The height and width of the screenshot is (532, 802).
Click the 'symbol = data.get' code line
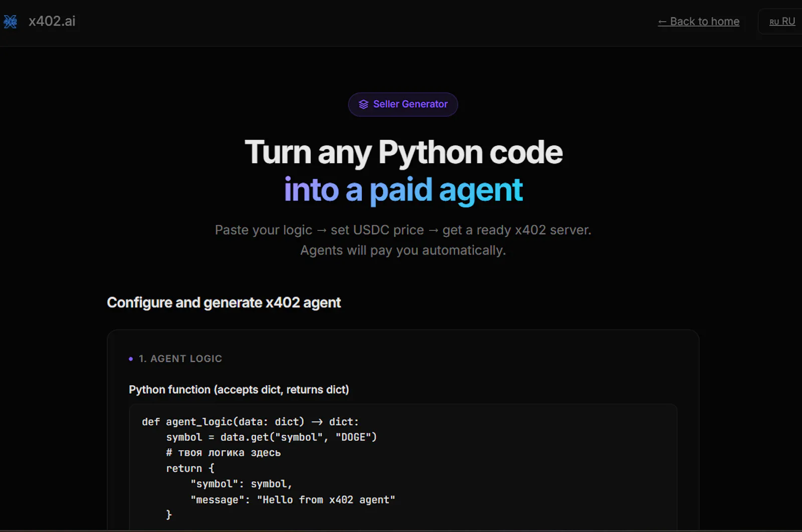271,437
